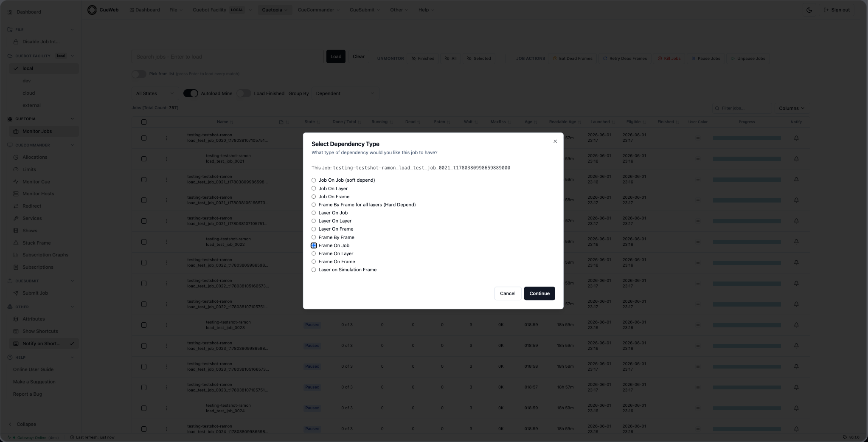Open the Shows sidebar item

click(x=30, y=231)
